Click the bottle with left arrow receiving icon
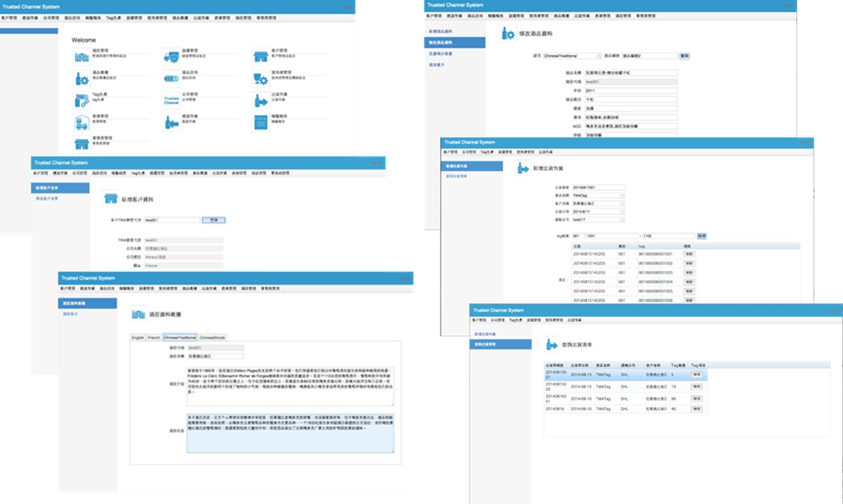The width and height of the screenshot is (843, 504). coord(170,122)
